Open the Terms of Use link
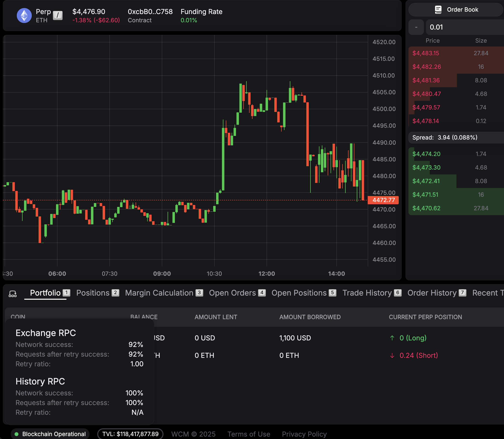This screenshot has width=504, height=439. click(x=248, y=434)
